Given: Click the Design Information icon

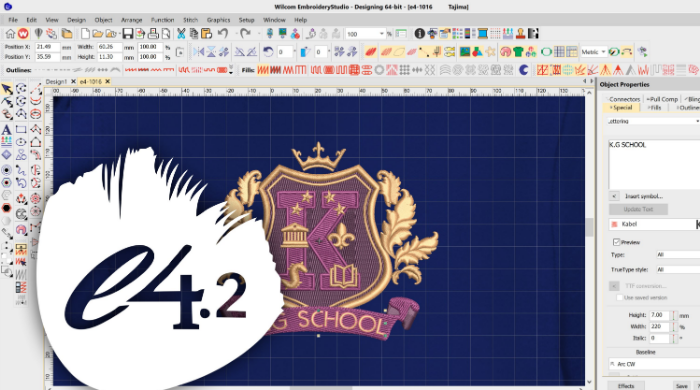Looking at the screenshot, I should coord(419,33).
